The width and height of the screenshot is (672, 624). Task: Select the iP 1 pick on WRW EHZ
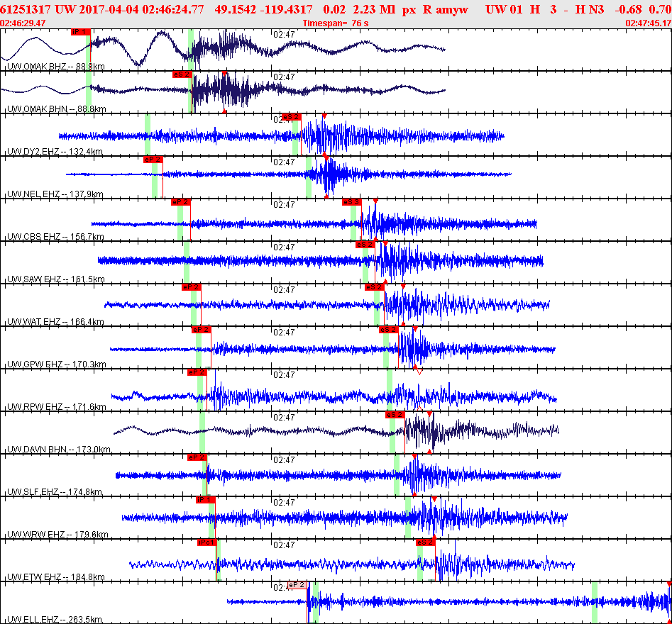tap(205, 499)
